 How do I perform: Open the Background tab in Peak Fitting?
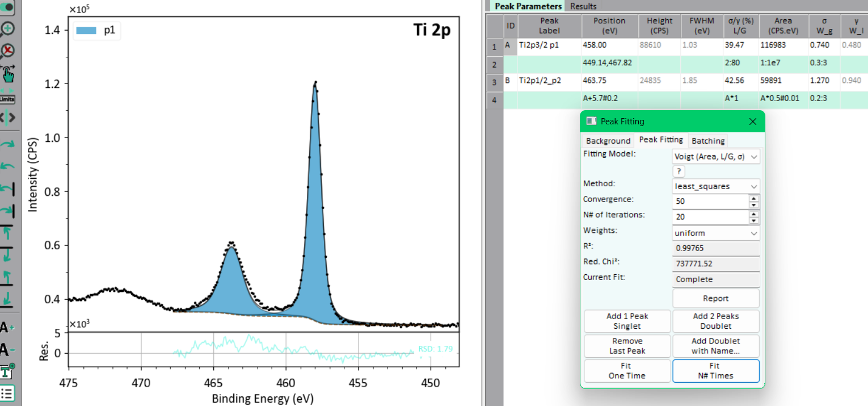click(608, 141)
